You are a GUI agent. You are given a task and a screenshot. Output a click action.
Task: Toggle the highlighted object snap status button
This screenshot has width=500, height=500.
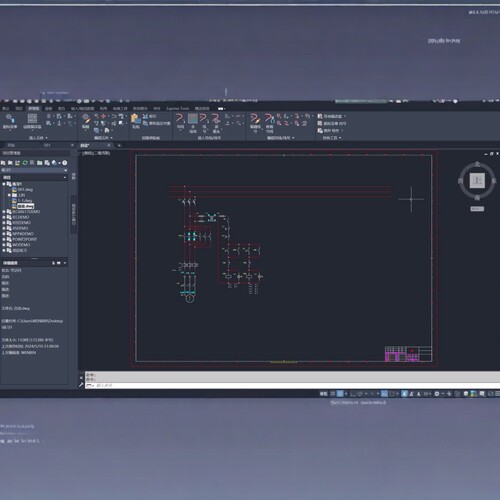(384, 394)
